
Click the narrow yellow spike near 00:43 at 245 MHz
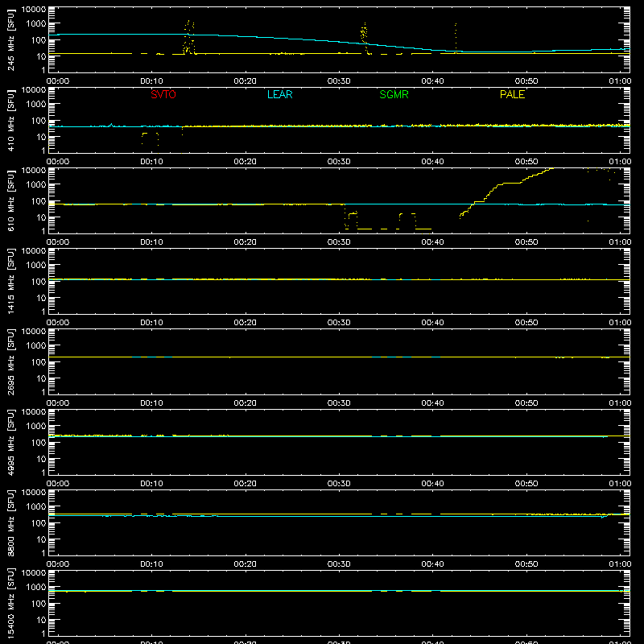456,38
